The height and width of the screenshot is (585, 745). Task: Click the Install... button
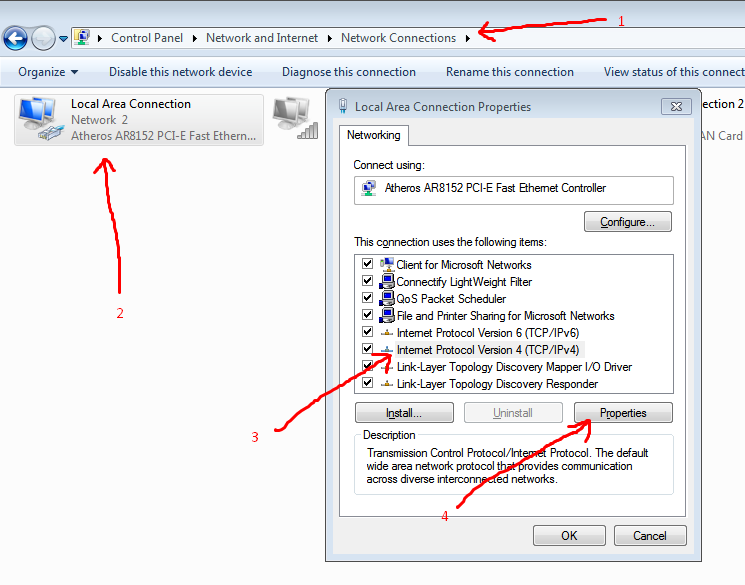click(x=404, y=412)
